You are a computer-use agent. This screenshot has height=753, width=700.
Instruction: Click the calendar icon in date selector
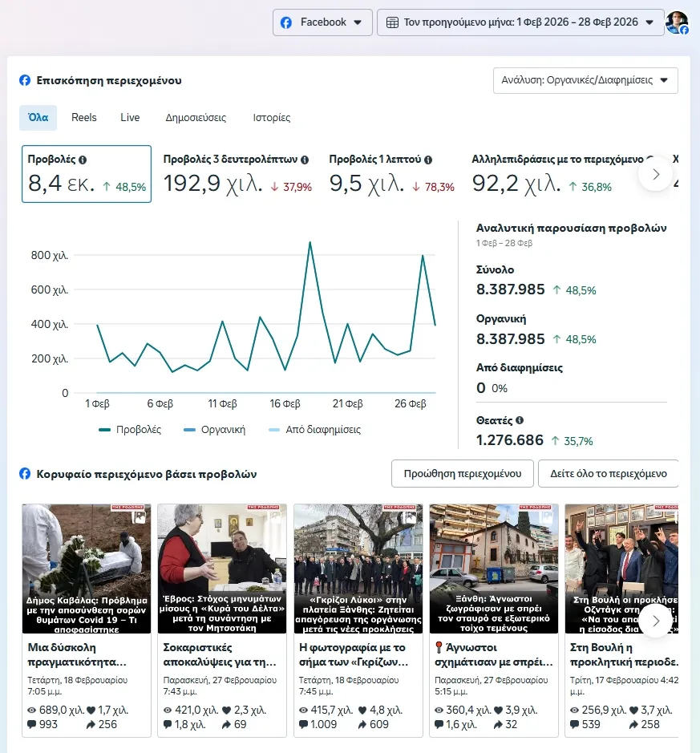(x=393, y=22)
